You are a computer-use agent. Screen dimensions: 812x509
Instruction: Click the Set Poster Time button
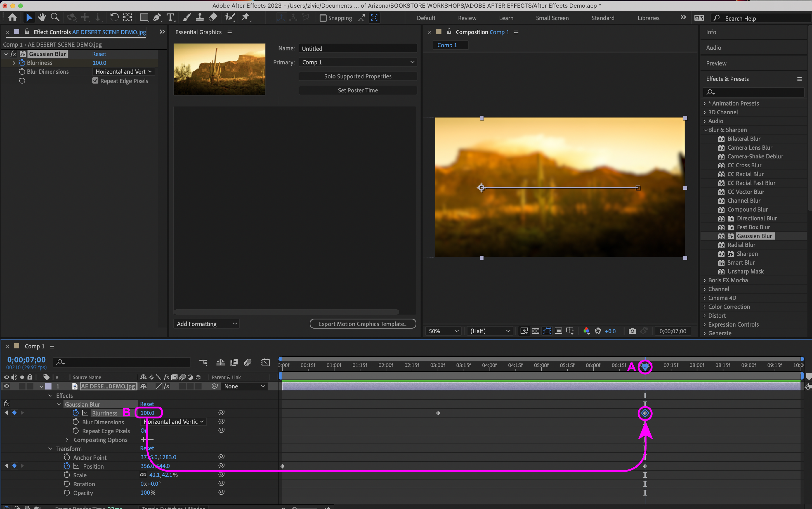point(358,90)
